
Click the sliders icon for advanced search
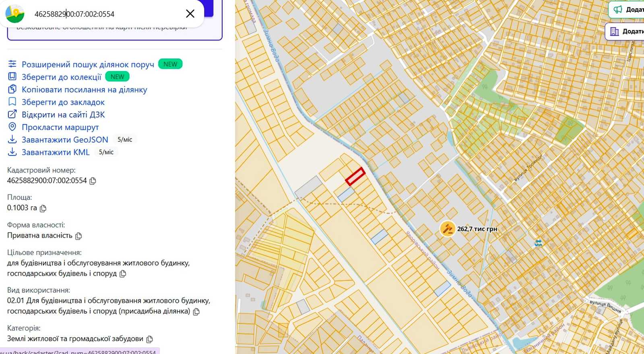[12, 64]
